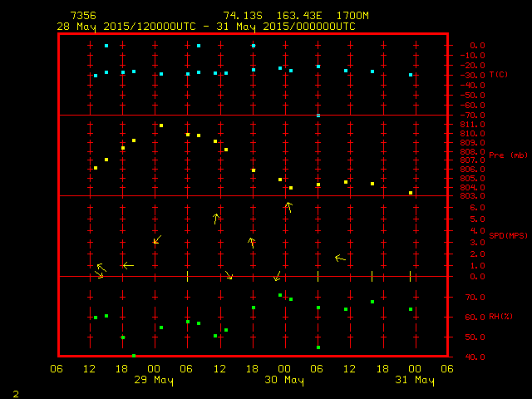Click the white marker on the -70 line
This screenshot has height=399, width=532.
pos(318,116)
